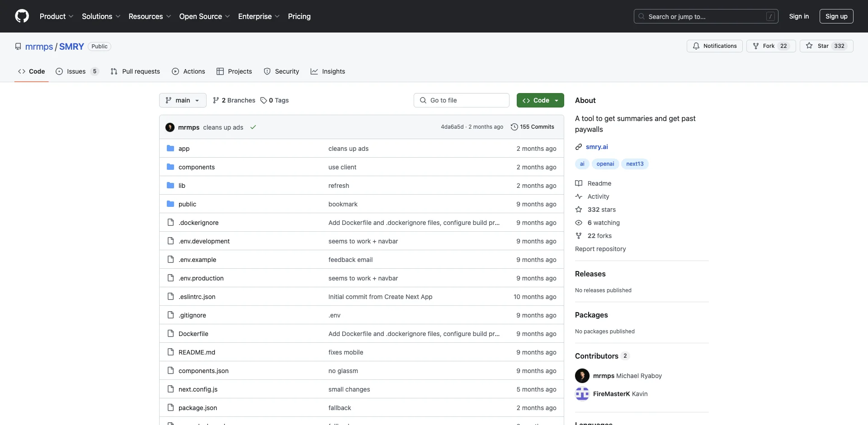Click the pulse icon beside Activity

point(579,196)
